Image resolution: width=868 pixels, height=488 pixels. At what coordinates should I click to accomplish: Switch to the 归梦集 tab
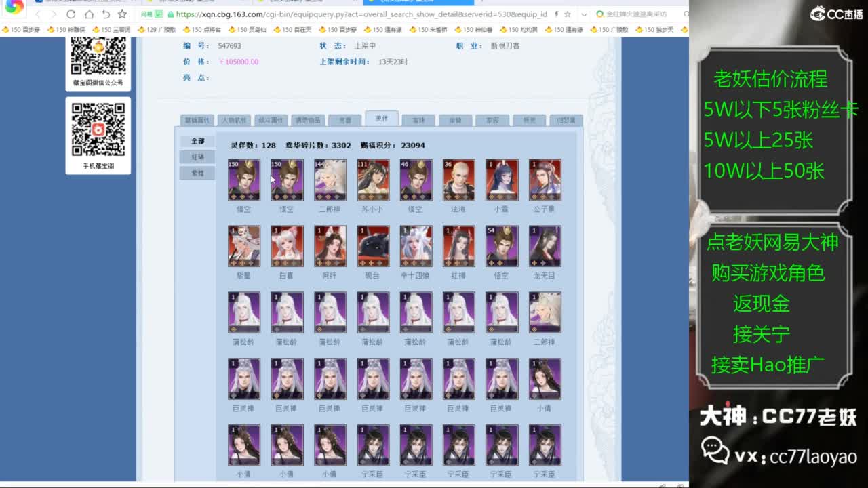click(x=566, y=120)
